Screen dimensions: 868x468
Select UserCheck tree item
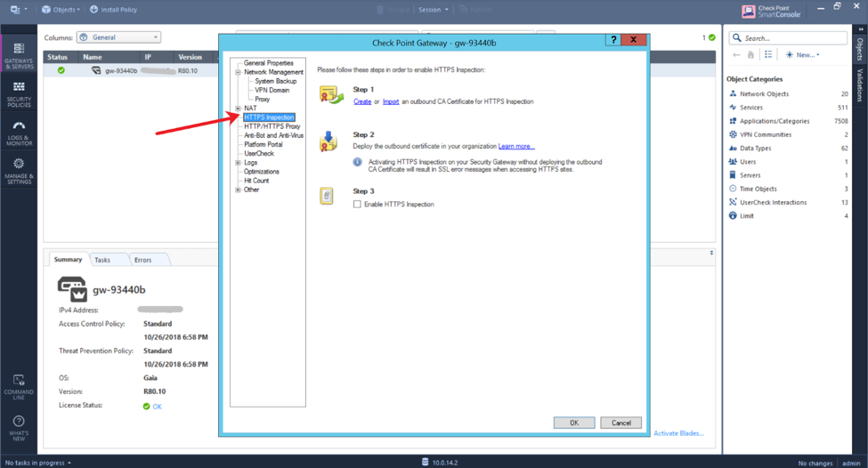coord(259,153)
